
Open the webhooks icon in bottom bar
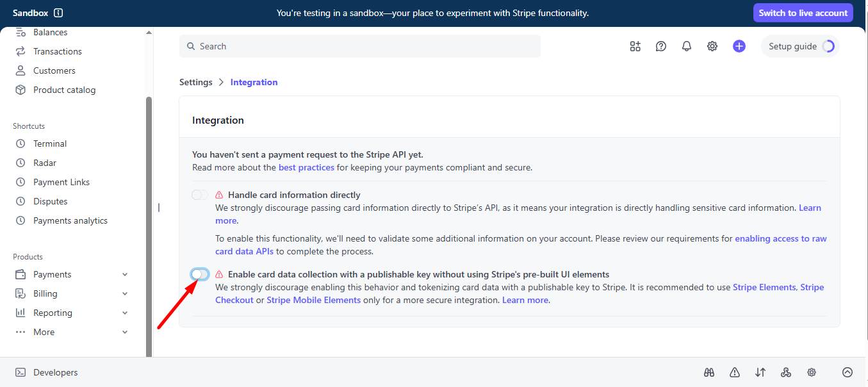[786, 372]
